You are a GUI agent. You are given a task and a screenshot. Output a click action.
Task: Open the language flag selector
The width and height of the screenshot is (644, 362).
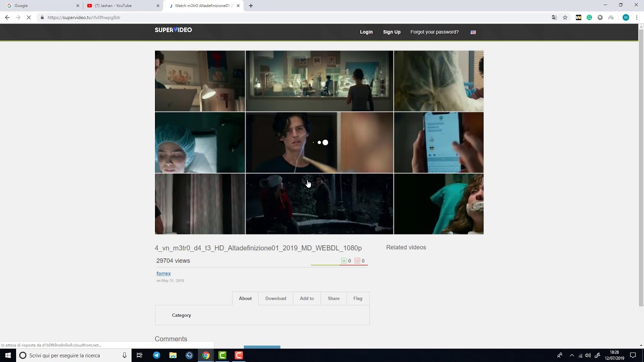(473, 32)
